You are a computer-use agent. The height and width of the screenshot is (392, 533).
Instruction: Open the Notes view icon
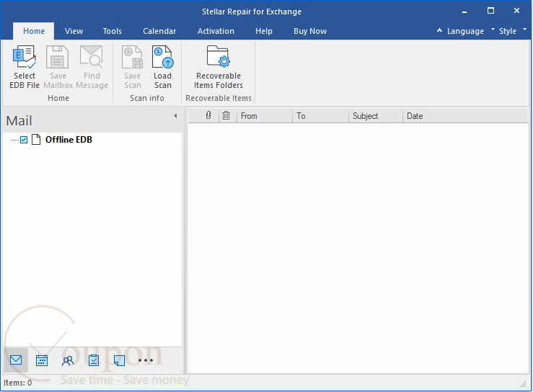click(x=119, y=360)
